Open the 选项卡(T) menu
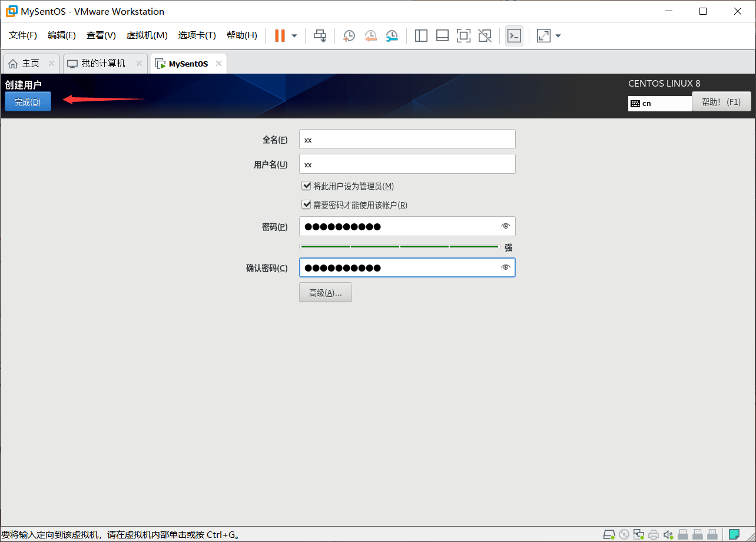 pyautogui.click(x=197, y=35)
